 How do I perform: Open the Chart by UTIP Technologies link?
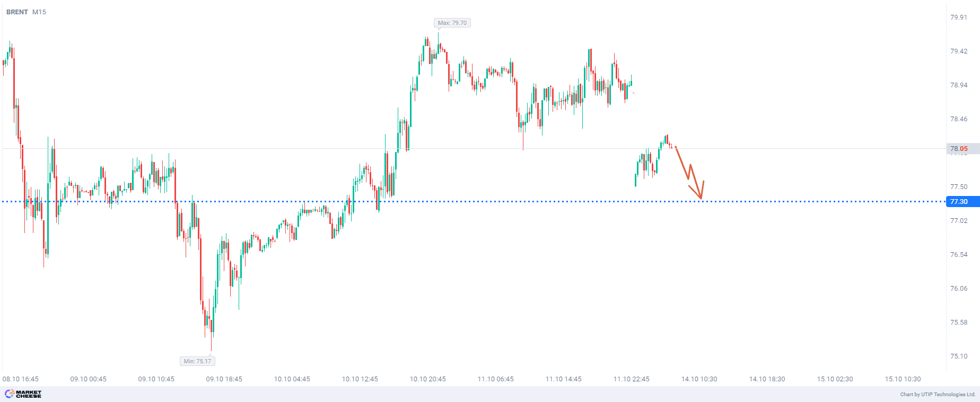[x=938, y=395]
